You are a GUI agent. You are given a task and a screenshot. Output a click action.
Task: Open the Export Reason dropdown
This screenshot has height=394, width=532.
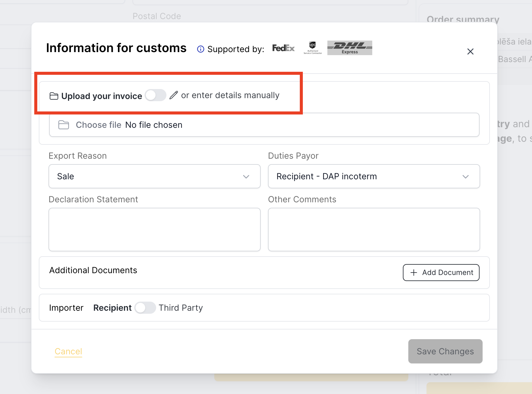[x=154, y=176]
